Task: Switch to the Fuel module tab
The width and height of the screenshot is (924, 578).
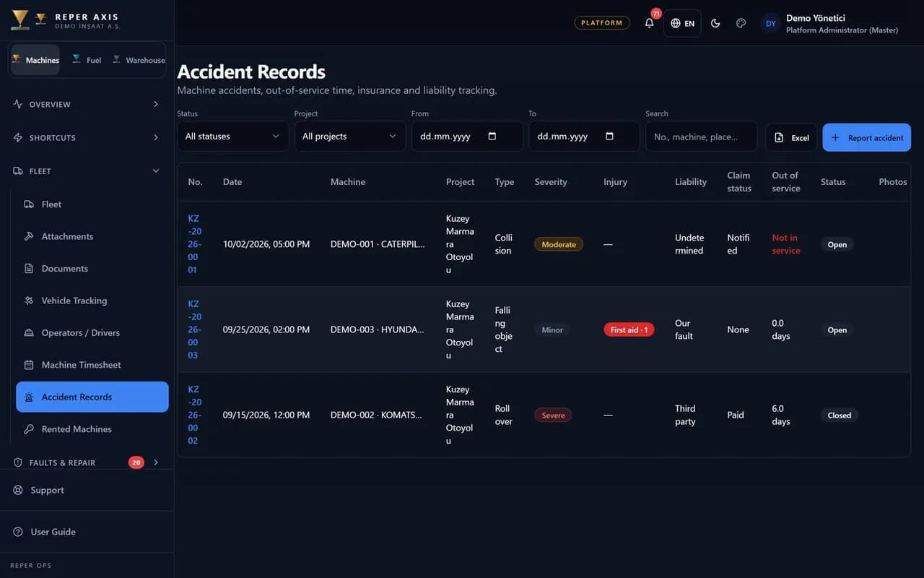Action: pyautogui.click(x=87, y=60)
